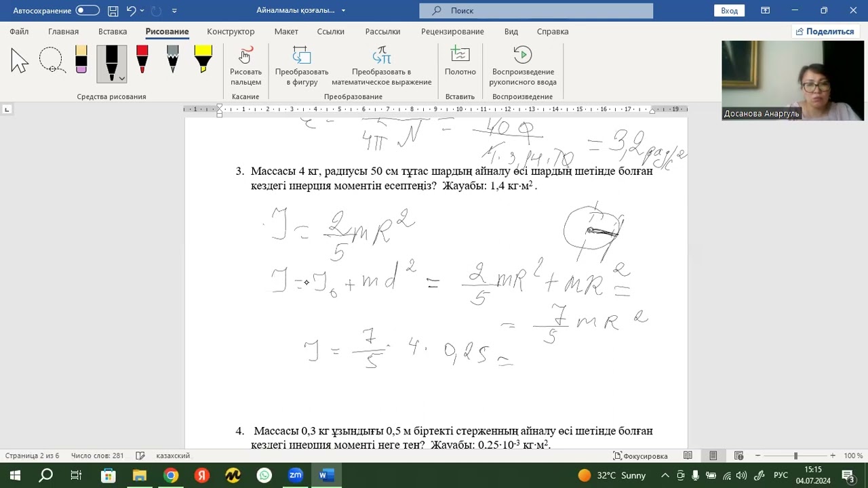This screenshot has height=488, width=868.
Task: Switch to Web Layout view
Action: (739, 456)
